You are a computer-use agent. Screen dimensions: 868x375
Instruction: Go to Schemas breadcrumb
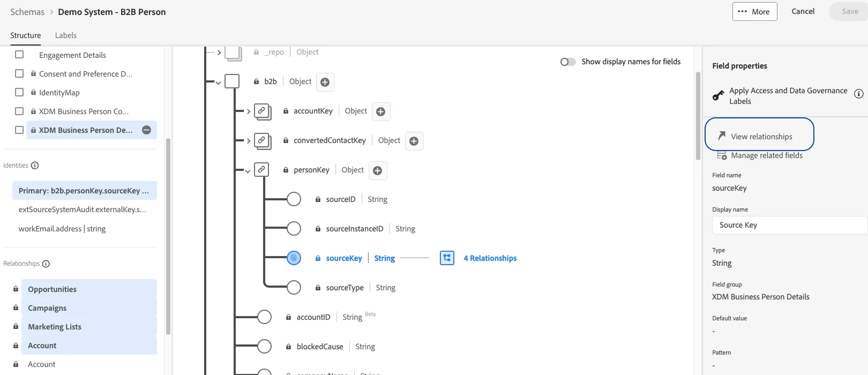27,12
